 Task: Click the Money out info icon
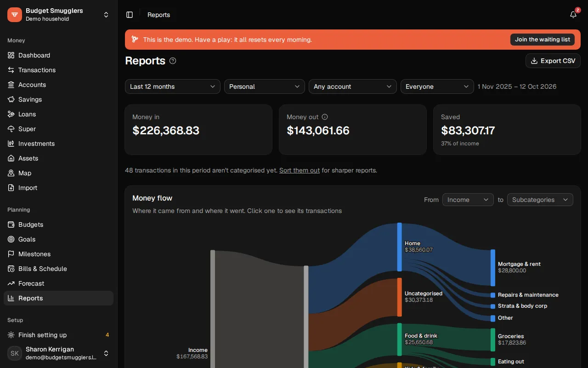pyautogui.click(x=325, y=117)
